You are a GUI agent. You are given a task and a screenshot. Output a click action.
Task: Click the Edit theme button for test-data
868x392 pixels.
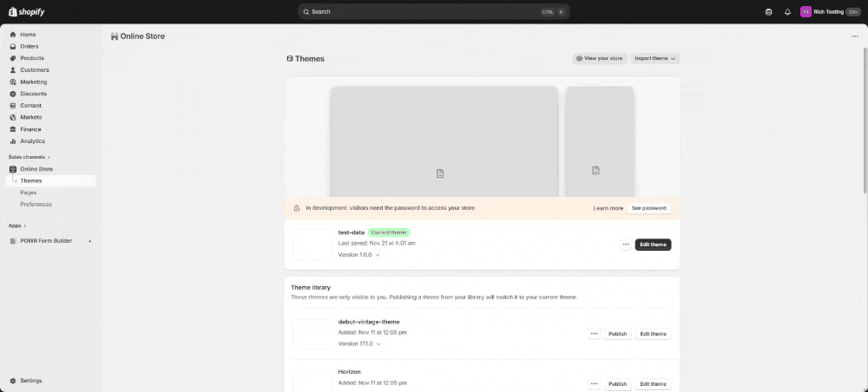click(653, 245)
